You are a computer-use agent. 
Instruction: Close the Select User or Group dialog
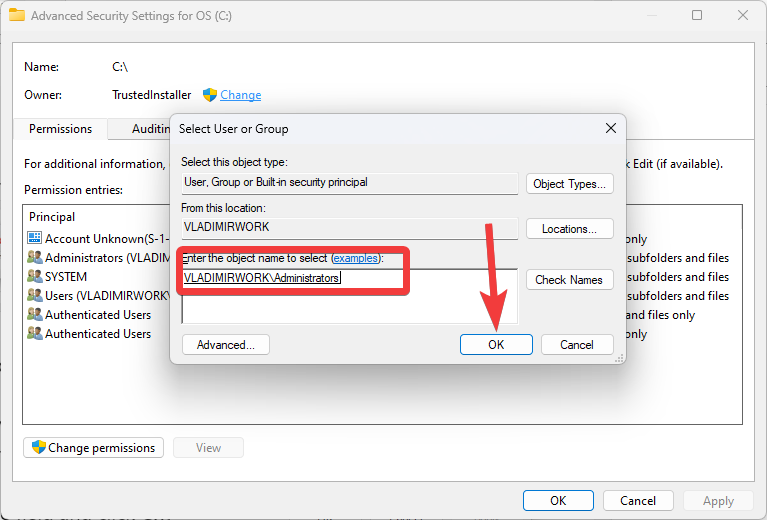[x=610, y=128]
